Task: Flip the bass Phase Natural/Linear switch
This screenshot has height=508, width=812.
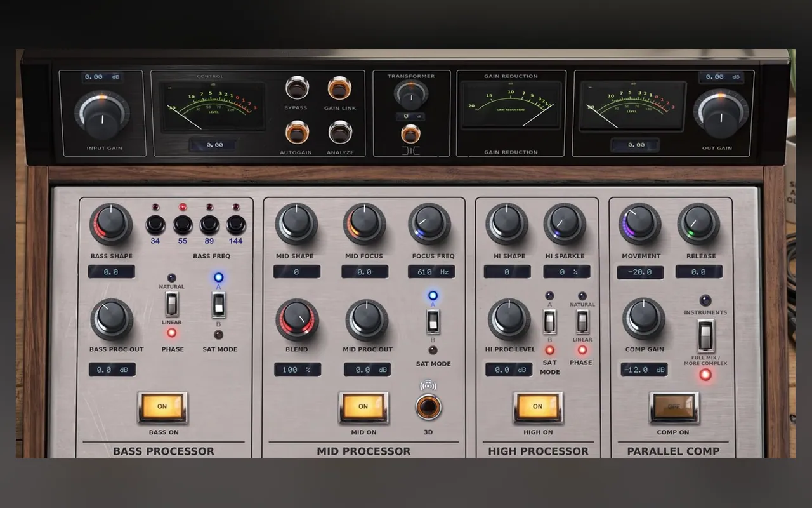Action: click(172, 304)
